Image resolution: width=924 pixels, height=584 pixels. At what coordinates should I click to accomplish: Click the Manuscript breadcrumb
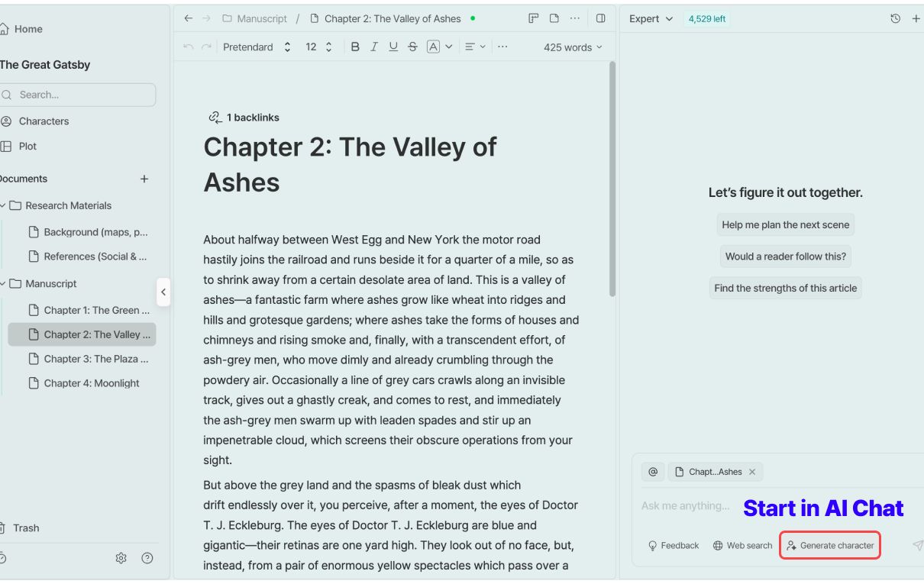point(255,18)
